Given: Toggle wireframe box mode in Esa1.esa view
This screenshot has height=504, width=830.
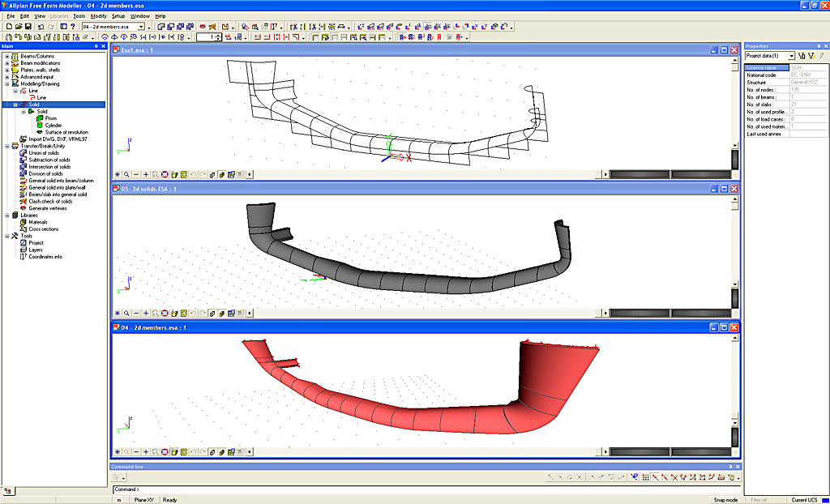Looking at the screenshot, I should coord(212,174).
